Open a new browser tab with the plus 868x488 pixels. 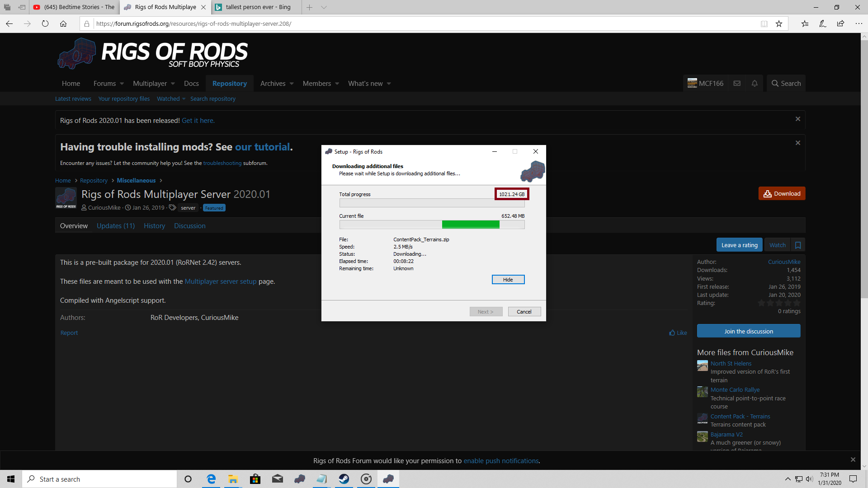(309, 7)
